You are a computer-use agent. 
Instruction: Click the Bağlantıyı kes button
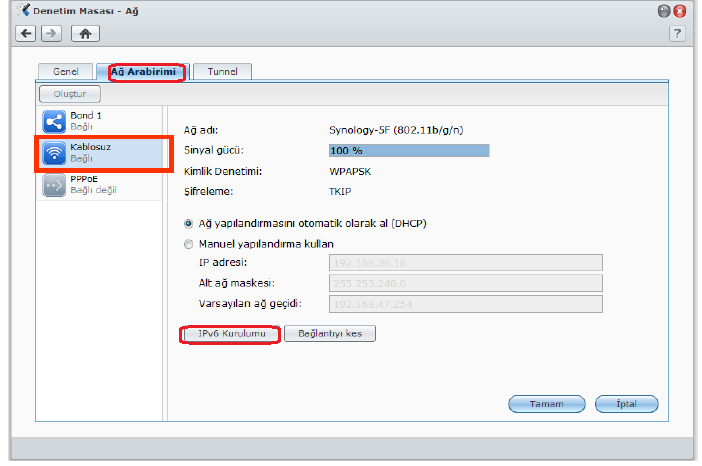330,334
